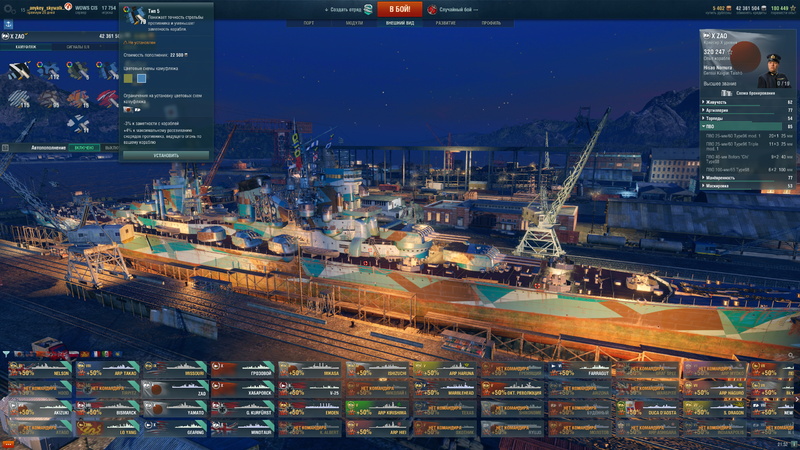This screenshot has width=800, height=450.
Task: Open the orange chat button at bottom-left
Action: [x=8, y=444]
